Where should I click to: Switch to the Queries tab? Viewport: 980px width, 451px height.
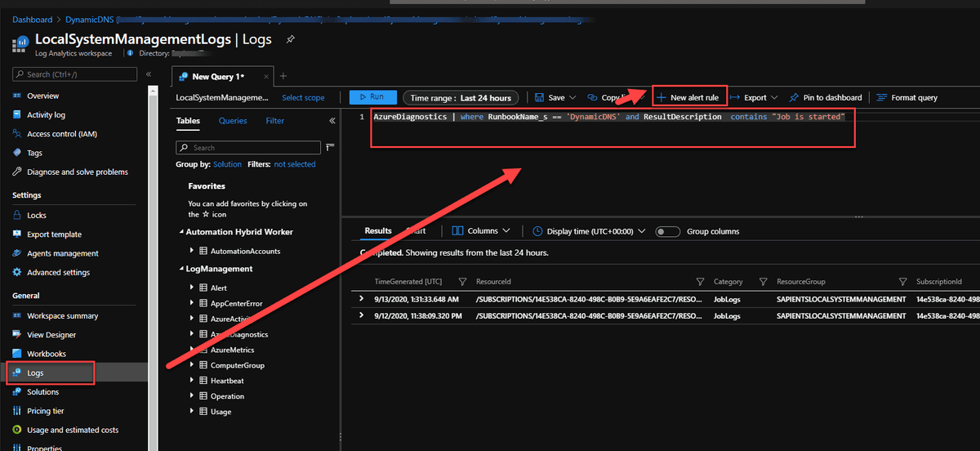[233, 121]
